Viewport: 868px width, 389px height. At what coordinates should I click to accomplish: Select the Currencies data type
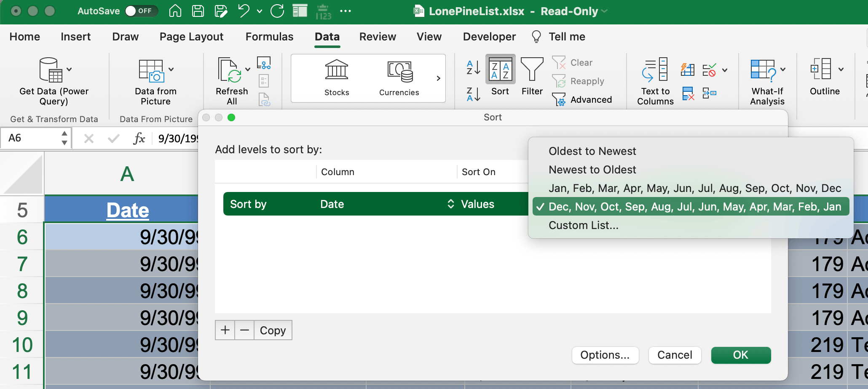399,78
